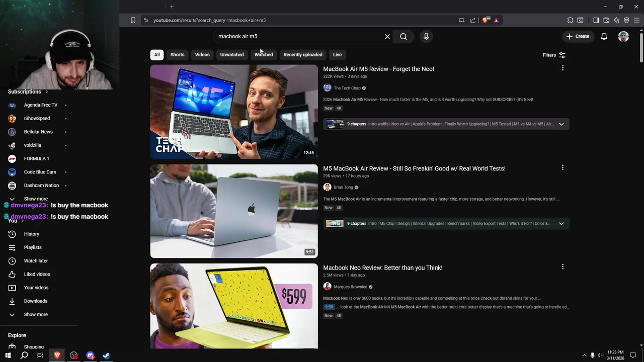Click the Create button
The width and height of the screenshot is (644, 362).
tap(578, 36)
